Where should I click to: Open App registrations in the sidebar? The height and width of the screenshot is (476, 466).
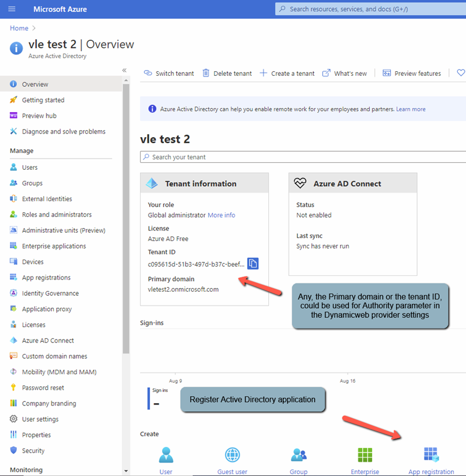pyautogui.click(x=46, y=278)
